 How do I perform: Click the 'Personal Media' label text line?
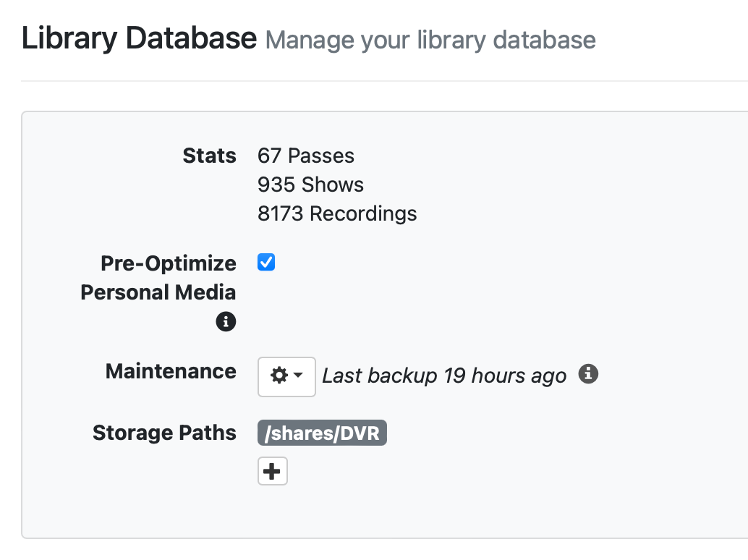point(158,292)
